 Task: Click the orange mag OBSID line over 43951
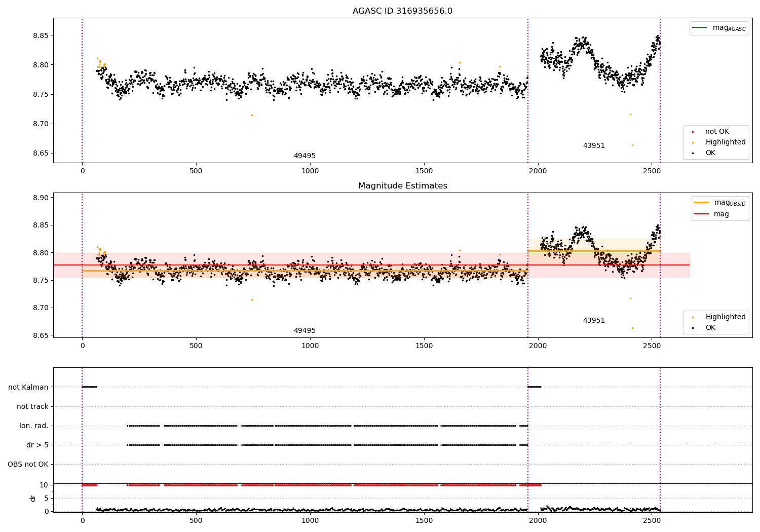pos(594,251)
